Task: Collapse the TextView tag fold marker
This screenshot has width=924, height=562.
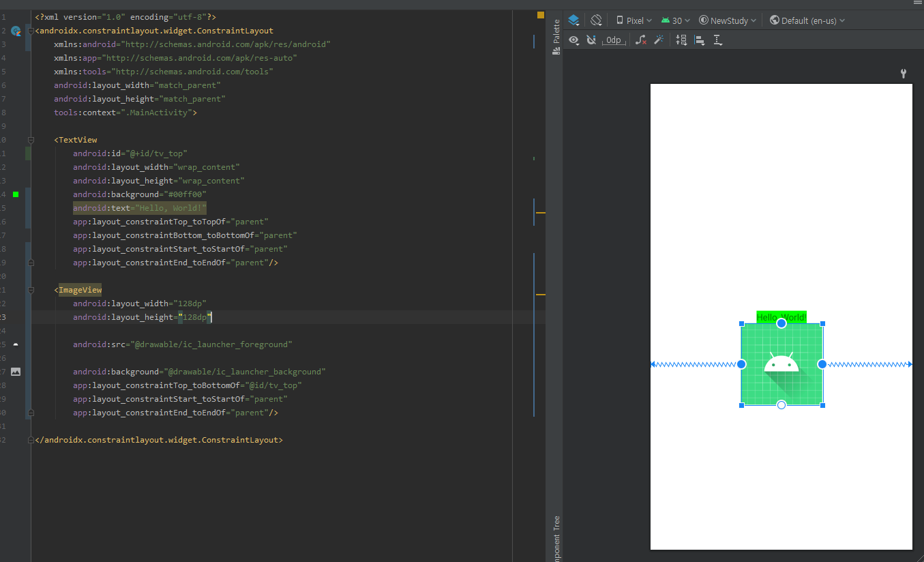Action: tap(31, 140)
